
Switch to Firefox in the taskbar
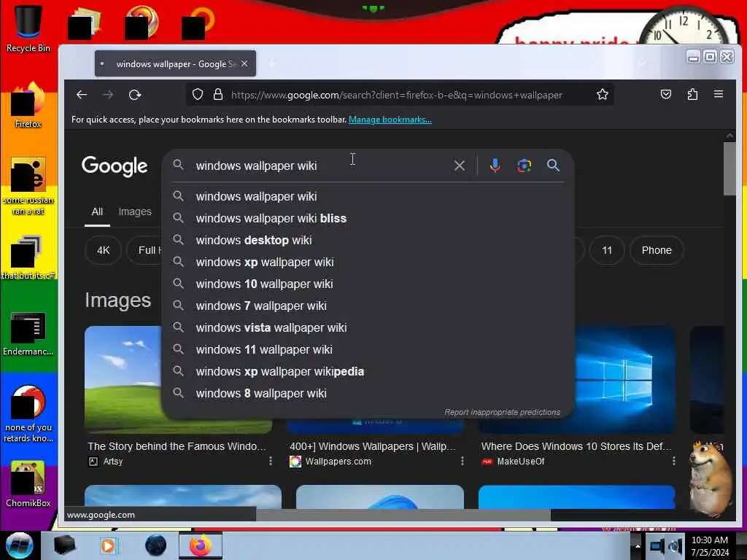coord(201,545)
